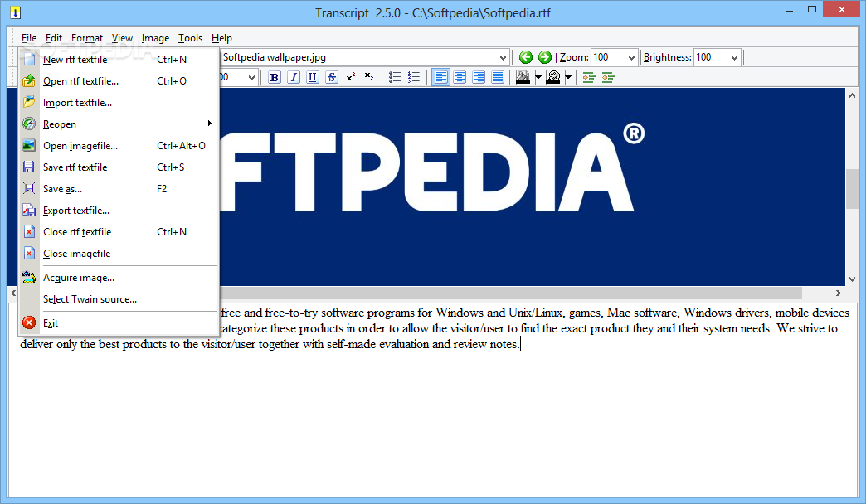Image resolution: width=866 pixels, height=504 pixels.
Task: Choose Save as... menu entry
Action: (x=119, y=188)
